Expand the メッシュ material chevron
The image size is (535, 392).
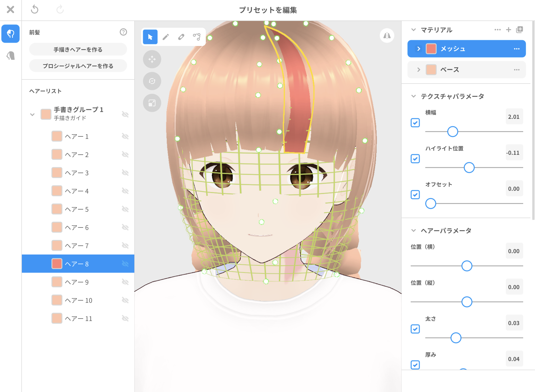pyautogui.click(x=419, y=49)
